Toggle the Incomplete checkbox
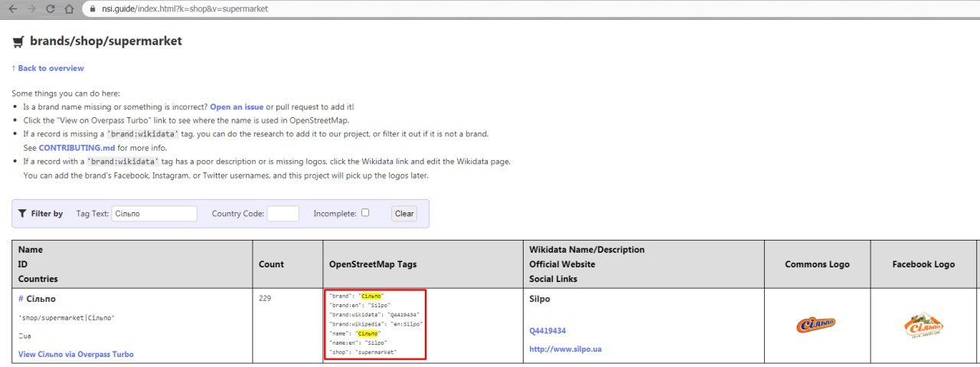The height and width of the screenshot is (367, 980). click(365, 213)
